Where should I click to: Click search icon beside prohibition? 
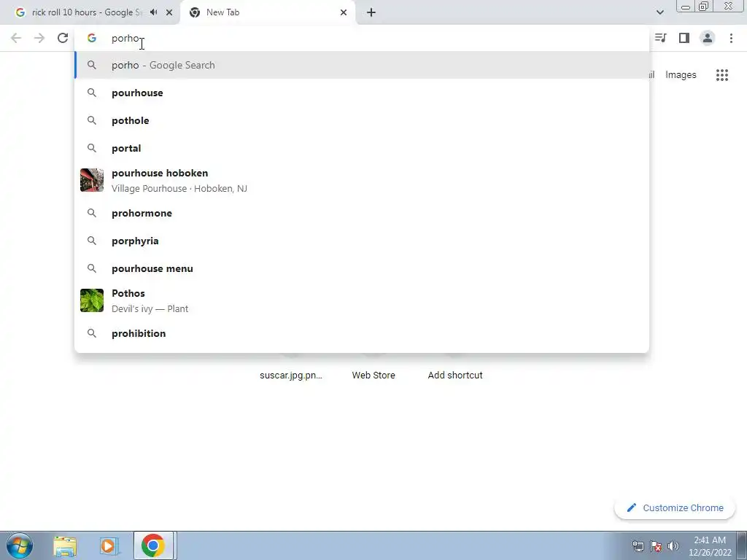pos(92,333)
